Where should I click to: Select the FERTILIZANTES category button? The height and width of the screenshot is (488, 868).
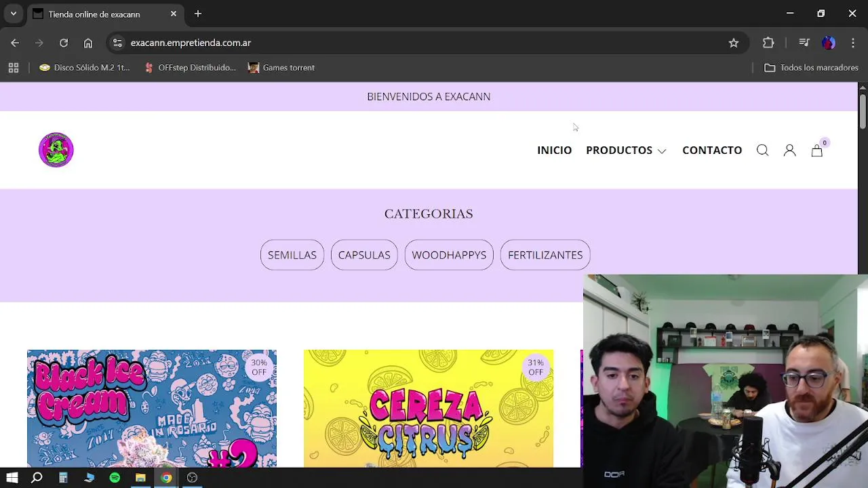tap(545, 255)
